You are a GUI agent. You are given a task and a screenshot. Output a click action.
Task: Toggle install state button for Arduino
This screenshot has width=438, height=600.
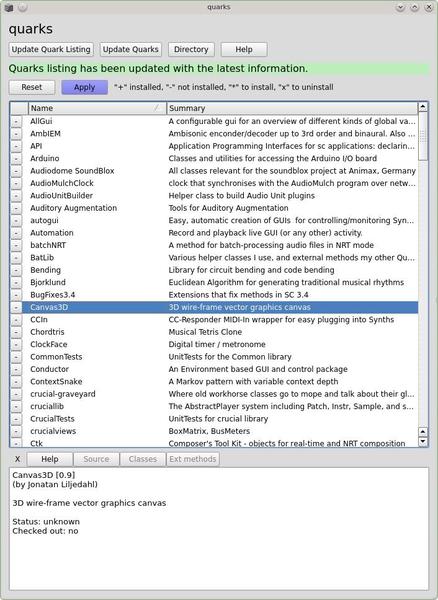(16, 159)
